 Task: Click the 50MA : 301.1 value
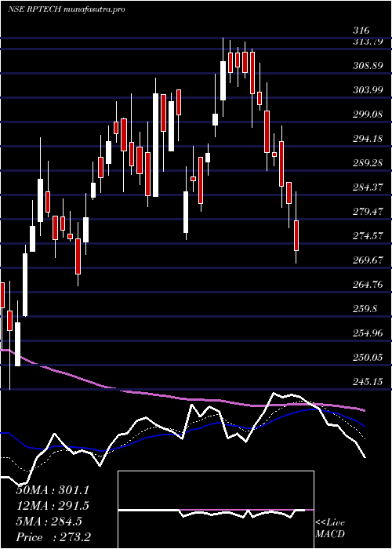point(53,490)
